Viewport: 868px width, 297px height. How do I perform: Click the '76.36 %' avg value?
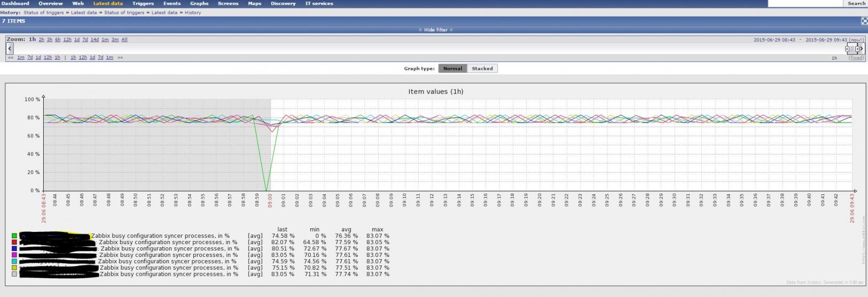pyautogui.click(x=346, y=236)
